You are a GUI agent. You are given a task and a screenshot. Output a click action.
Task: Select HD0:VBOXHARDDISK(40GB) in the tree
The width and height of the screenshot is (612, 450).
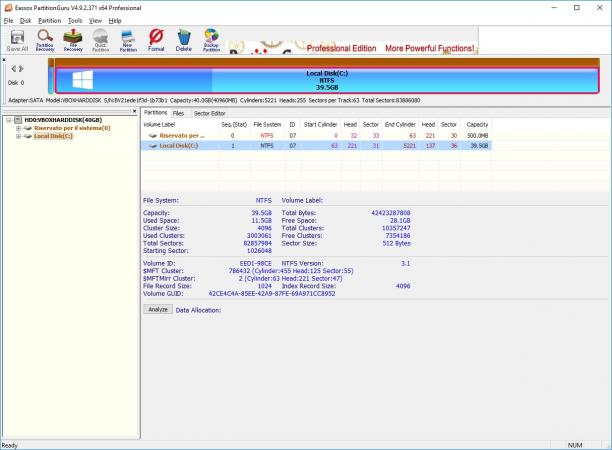(x=63, y=120)
